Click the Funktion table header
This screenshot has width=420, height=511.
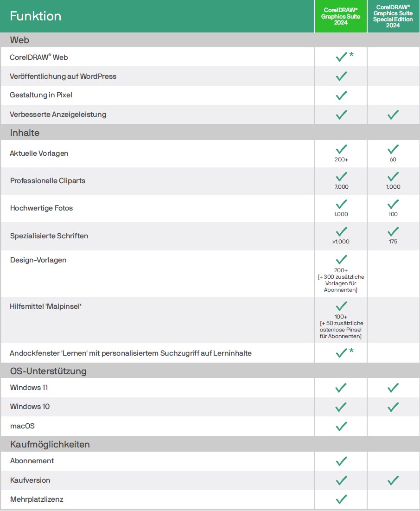(36, 16)
